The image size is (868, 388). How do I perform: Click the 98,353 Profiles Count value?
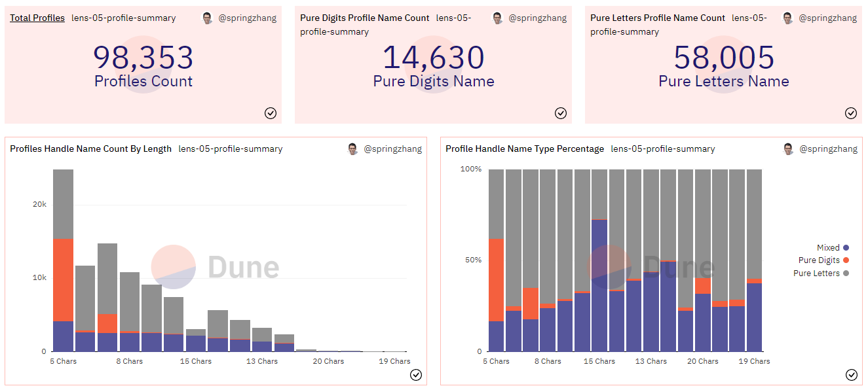pyautogui.click(x=143, y=58)
